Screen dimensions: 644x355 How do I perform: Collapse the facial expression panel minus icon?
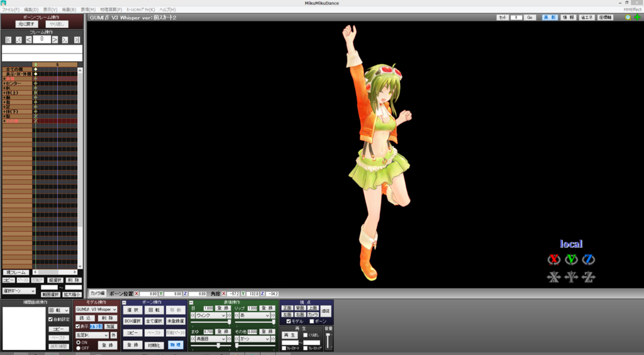[x=191, y=302]
